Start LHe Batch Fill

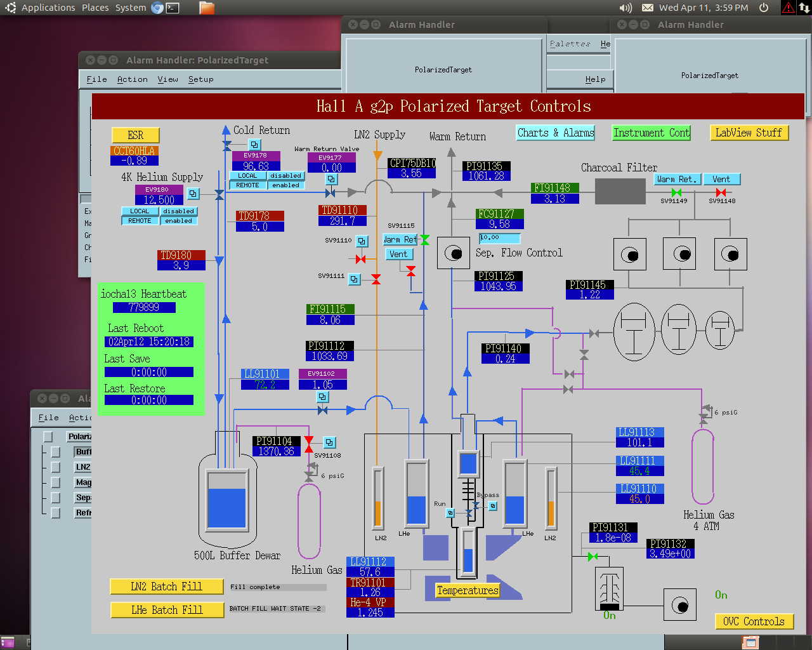(167, 610)
